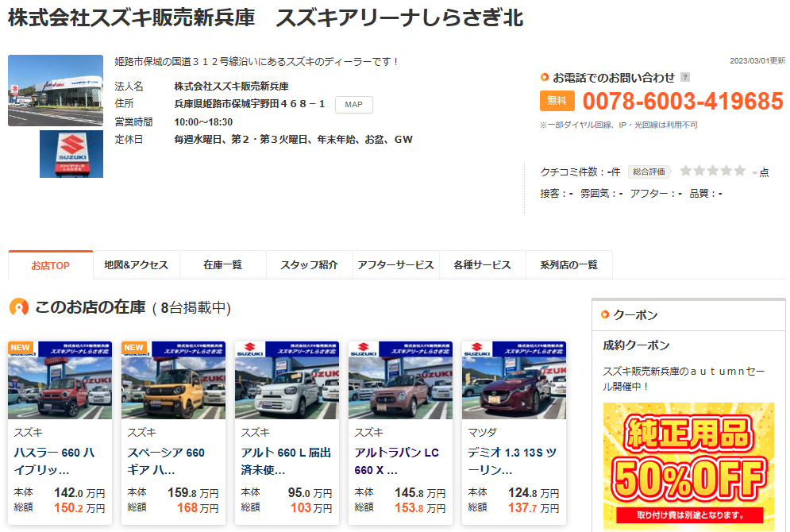Open the white アルト car photo
Viewport: 790px width, 532px height.
pyautogui.click(x=287, y=380)
